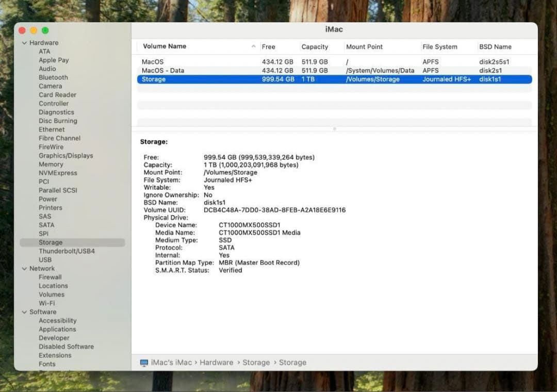The width and height of the screenshot is (557, 392).
Task: Click the pane divider handle between the panels
Action: coord(334,128)
